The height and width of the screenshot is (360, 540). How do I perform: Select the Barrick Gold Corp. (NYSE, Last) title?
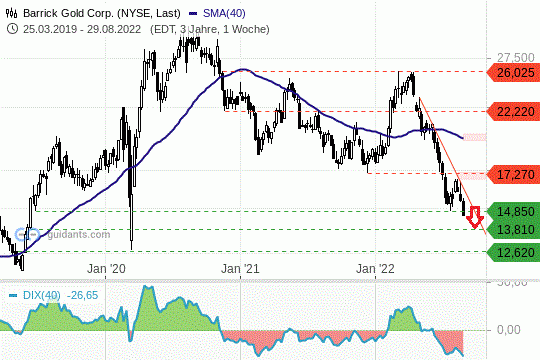coord(102,13)
